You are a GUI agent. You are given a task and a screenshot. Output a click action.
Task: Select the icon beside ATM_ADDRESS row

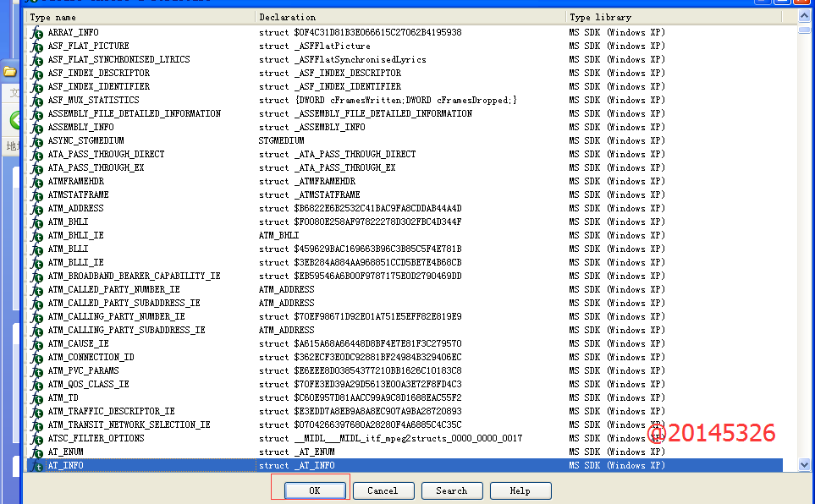coord(36,209)
